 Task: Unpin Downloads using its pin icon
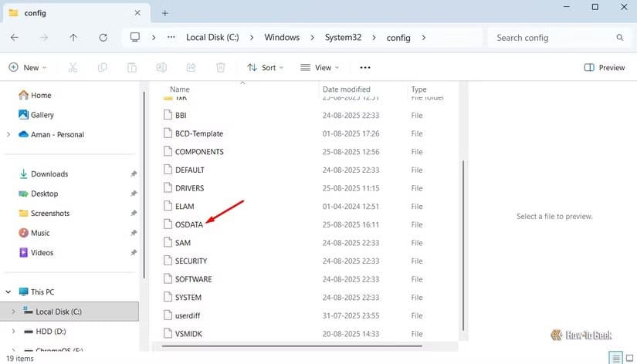point(134,174)
